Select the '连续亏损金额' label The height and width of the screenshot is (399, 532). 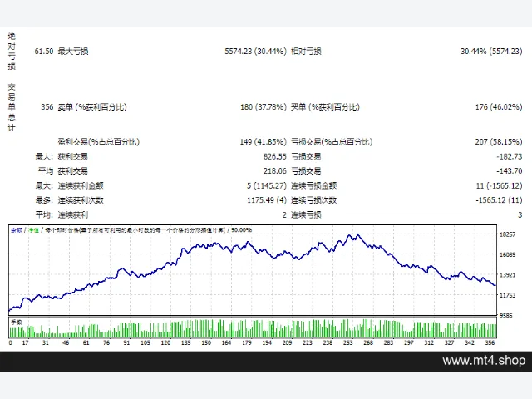pyautogui.click(x=313, y=185)
